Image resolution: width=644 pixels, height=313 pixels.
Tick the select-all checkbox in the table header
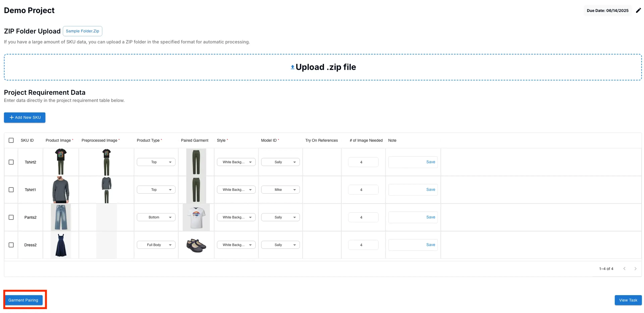pyautogui.click(x=11, y=140)
